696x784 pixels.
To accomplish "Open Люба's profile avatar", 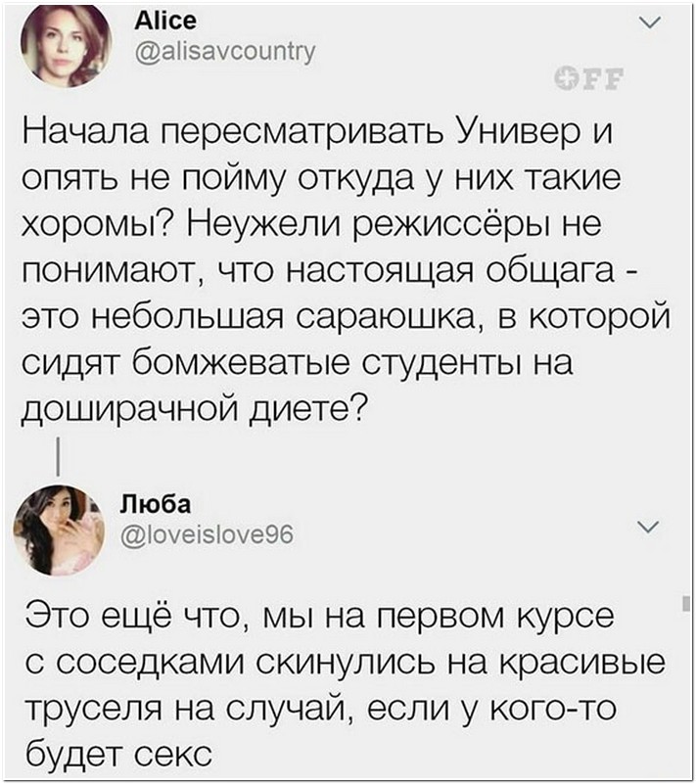I will (59, 530).
